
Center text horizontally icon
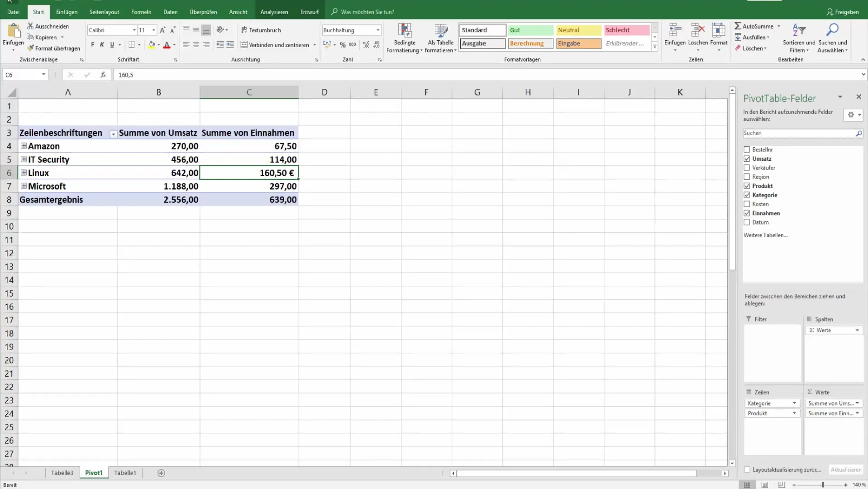(x=196, y=44)
